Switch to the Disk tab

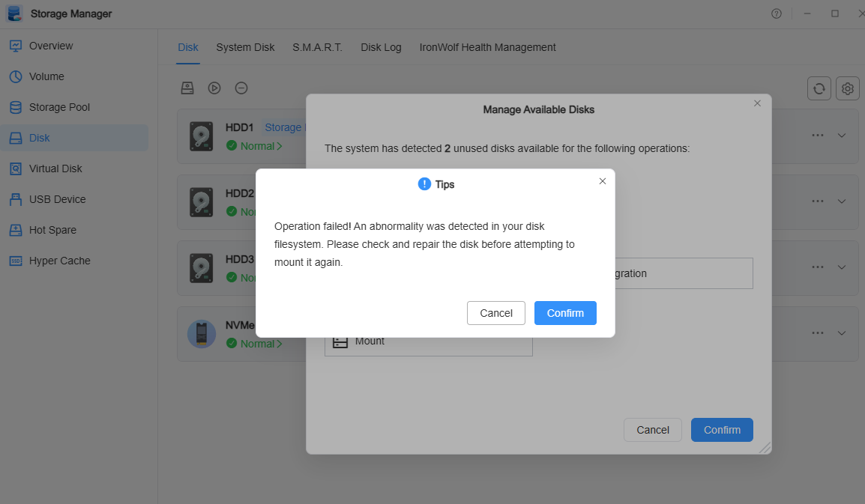pos(187,47)
